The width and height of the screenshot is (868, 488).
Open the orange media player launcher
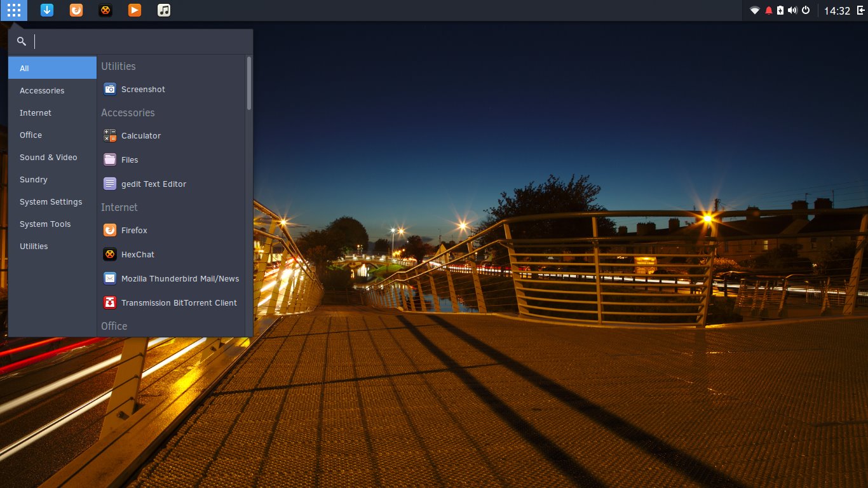point(135,10)
